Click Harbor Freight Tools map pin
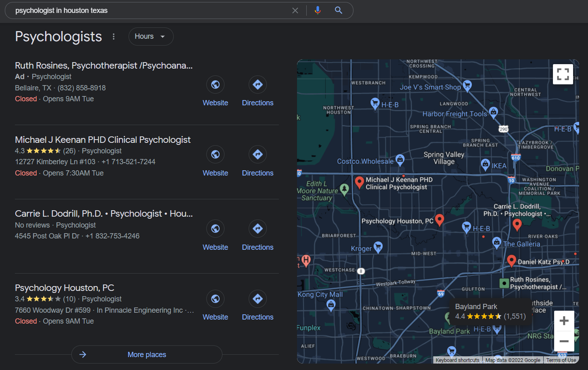The height and width of the screenshot is (370, 588). [493, 113]
